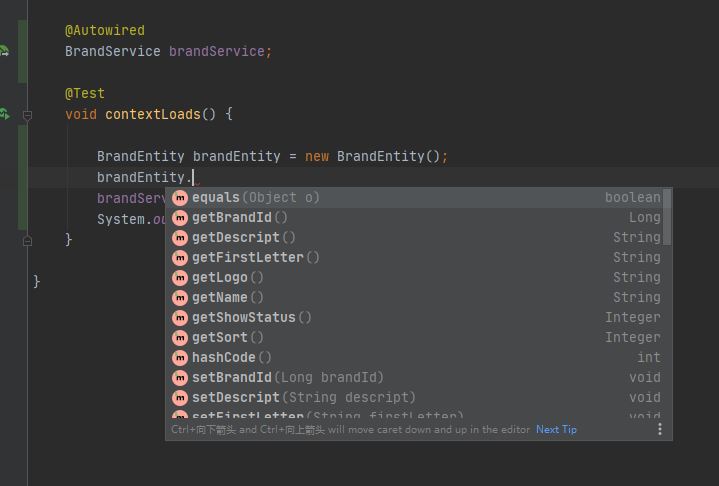
Task: Click the autowired bean gutter icon beside brandService
Action: click(x=4, y=51)
